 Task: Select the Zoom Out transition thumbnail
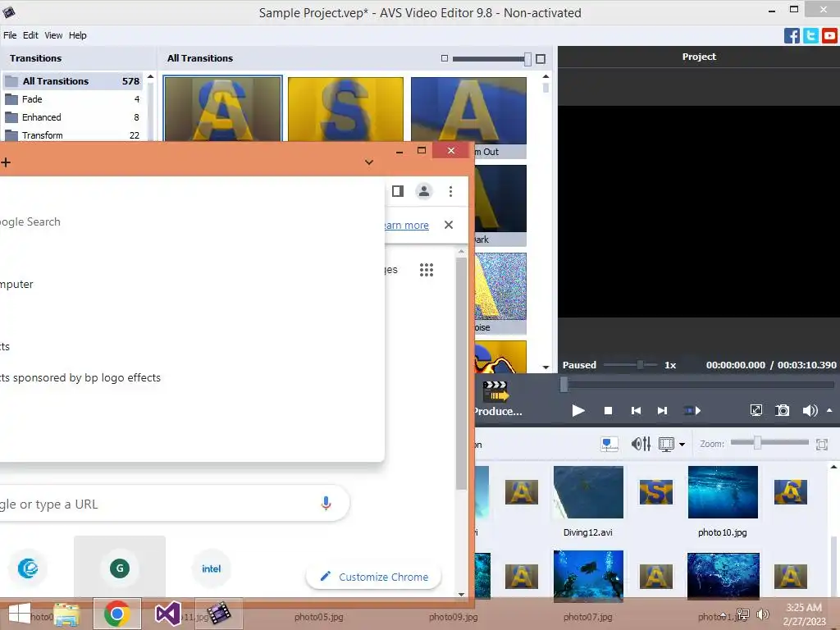(x=468, y=109)
